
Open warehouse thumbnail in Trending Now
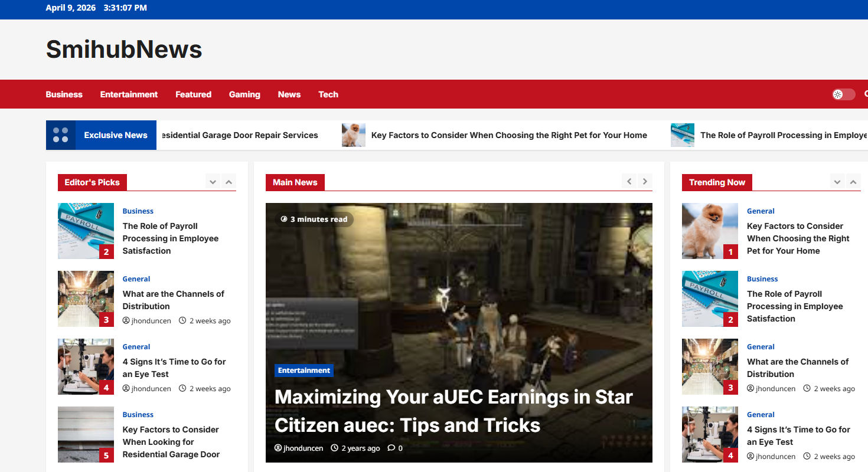[x=710, y=366]
